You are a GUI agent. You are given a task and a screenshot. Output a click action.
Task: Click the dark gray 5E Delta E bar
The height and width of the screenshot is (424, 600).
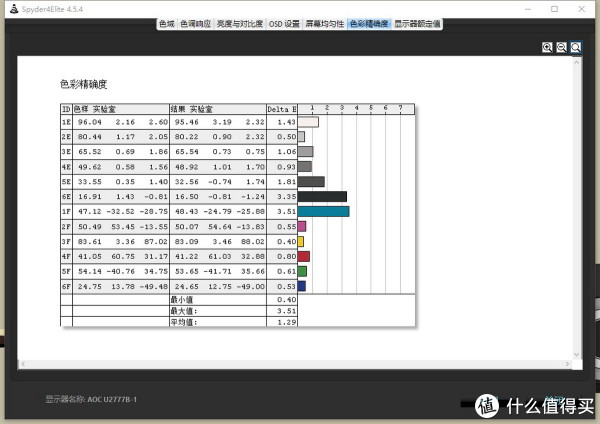tap(311, 181)
